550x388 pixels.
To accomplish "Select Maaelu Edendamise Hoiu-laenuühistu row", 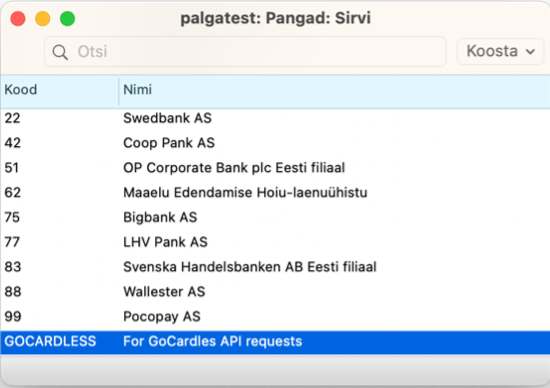I will pos(275,193).
